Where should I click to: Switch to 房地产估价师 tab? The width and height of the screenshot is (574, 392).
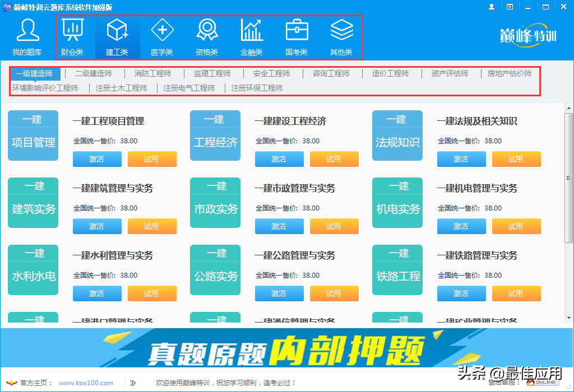(x=510, y=73)
